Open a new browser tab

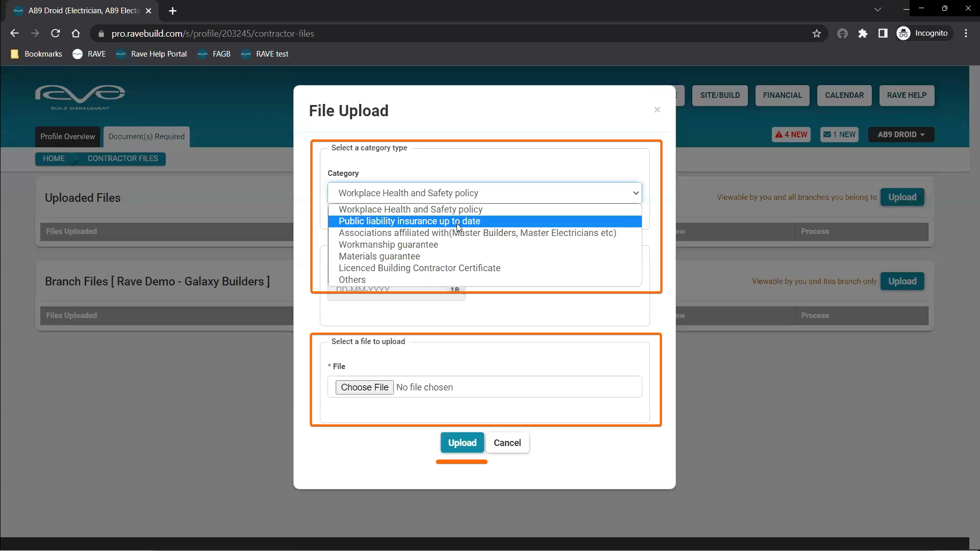pos(172,11)
